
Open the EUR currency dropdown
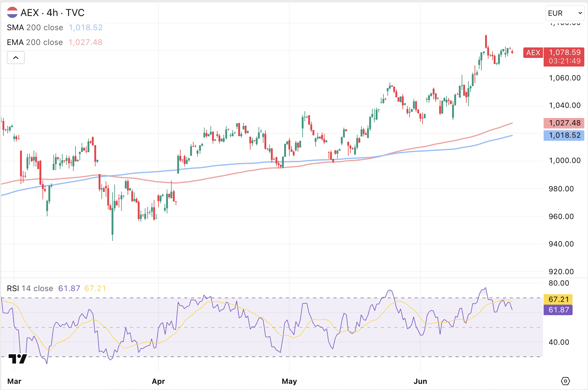tap(565, 13)
